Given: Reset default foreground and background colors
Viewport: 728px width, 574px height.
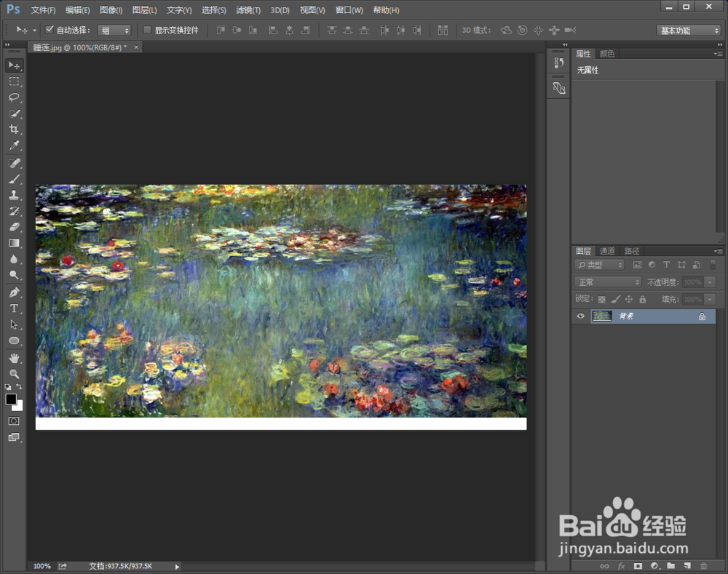Looking at the screenshot, I should pos(8,386).
